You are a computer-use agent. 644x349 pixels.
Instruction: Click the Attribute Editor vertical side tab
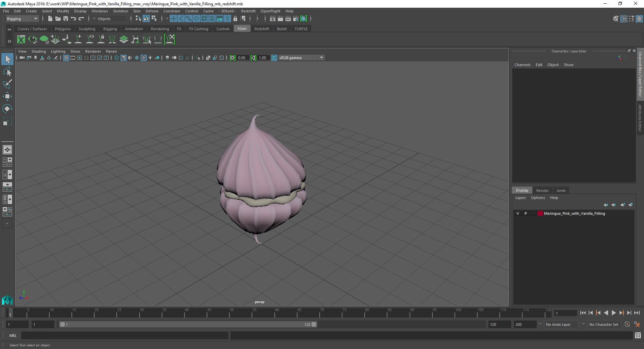[640, 118]
